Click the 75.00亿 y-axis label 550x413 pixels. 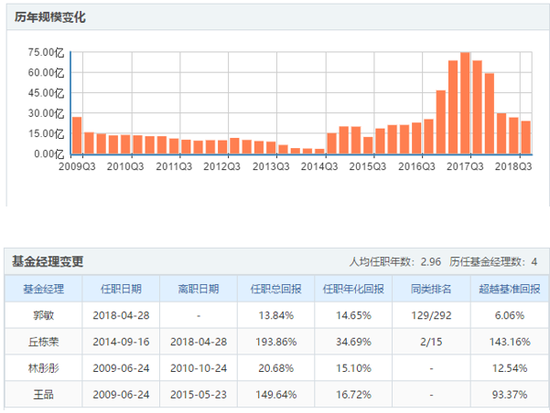(x=46, y=53)
